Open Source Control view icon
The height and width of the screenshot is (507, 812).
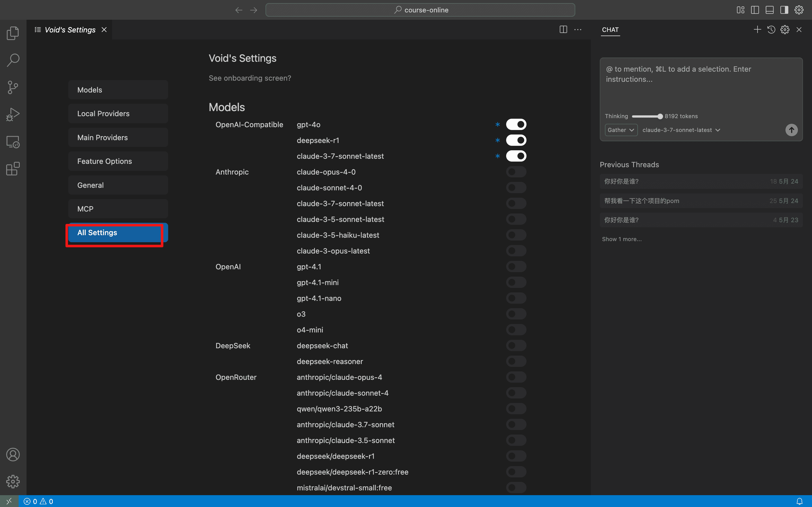(x=13, y=87)
